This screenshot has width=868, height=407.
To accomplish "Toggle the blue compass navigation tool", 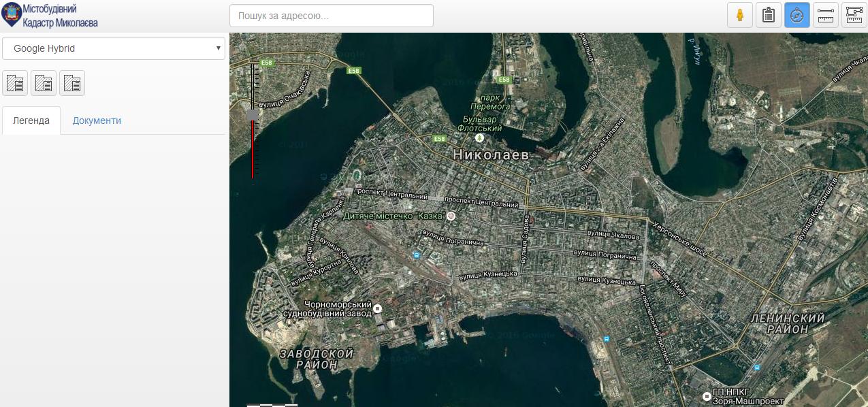I will coord(797,15).
